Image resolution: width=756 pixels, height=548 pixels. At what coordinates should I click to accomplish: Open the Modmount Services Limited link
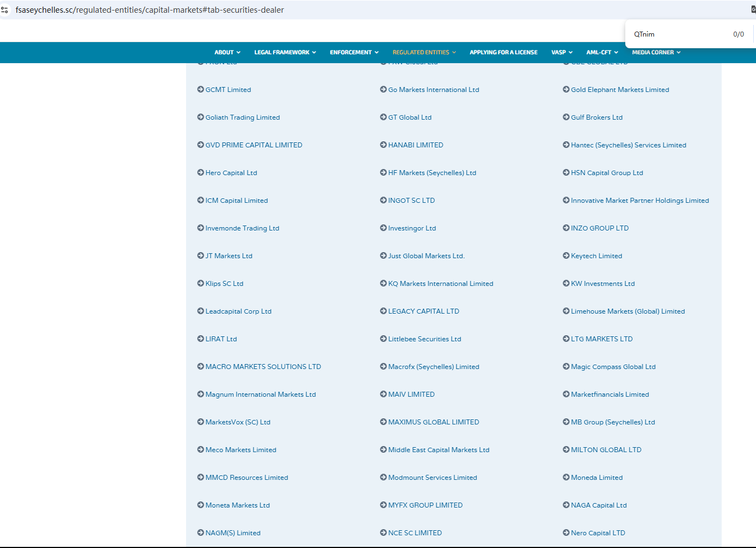(433, 478)
